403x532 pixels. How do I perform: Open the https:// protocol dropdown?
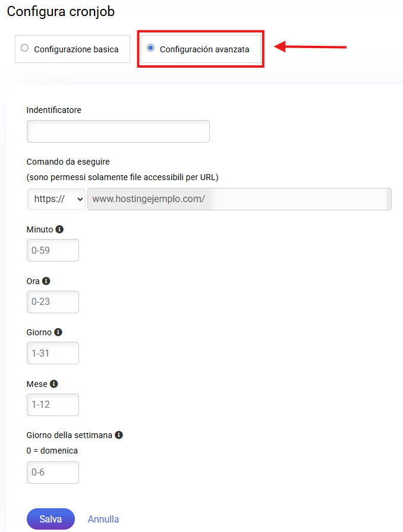click(x=56, y=199)
